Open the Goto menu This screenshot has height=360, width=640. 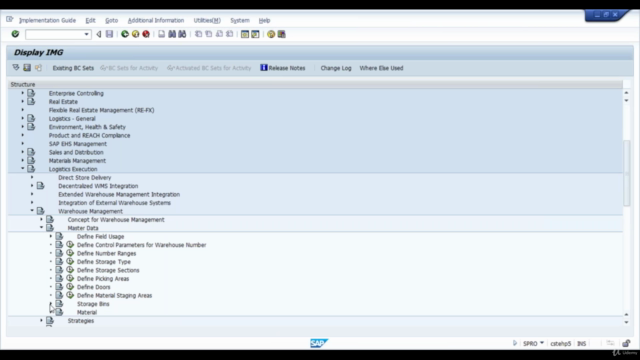coord(111,20)
